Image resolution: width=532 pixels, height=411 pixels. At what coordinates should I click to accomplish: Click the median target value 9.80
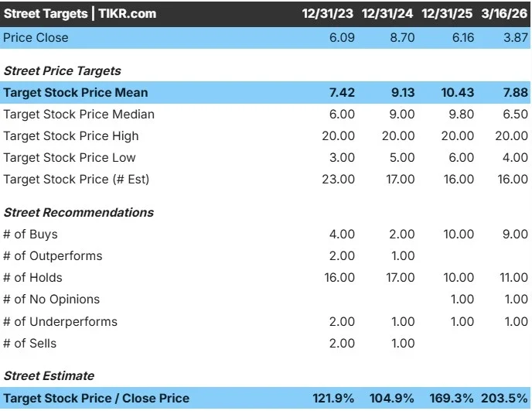coord(462,115)
